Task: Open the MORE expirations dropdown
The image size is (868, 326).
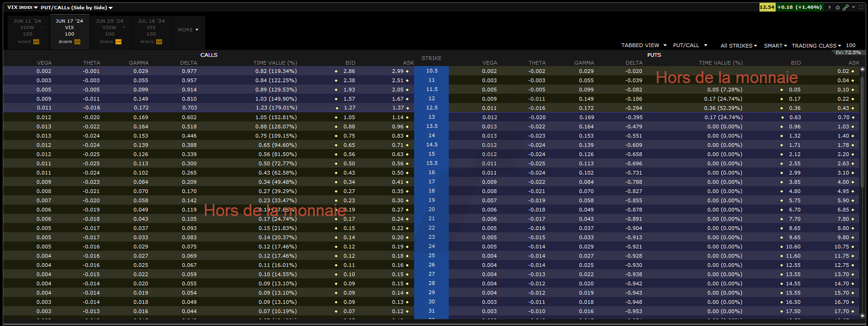Action: coord(188,30)
